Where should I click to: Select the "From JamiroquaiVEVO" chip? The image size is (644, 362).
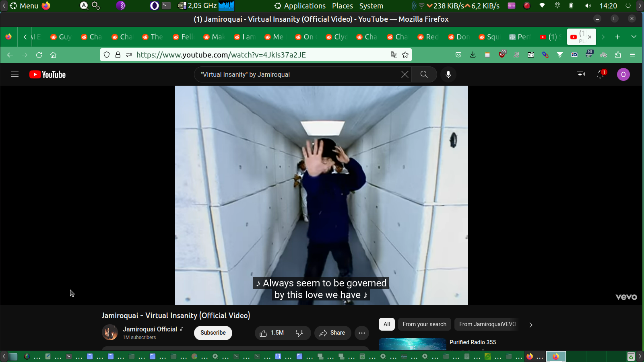[487, 324]
